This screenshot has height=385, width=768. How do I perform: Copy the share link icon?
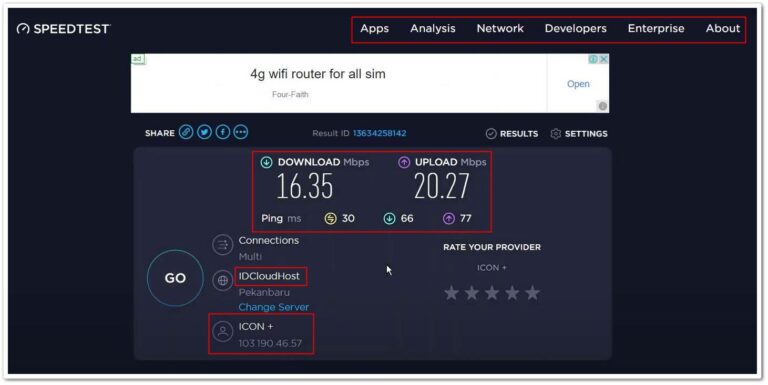tap(186, 132)
